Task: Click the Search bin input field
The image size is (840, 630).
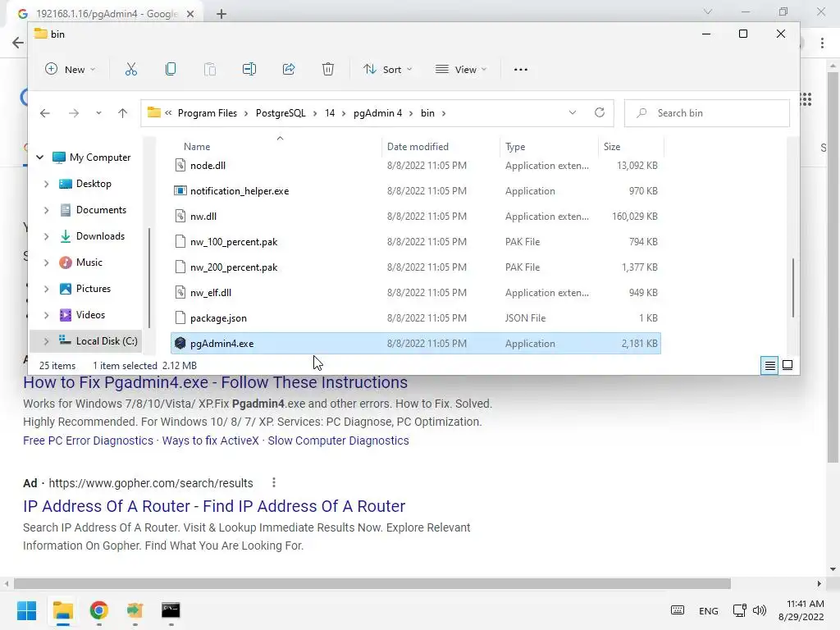Action: tap(707, 113)
